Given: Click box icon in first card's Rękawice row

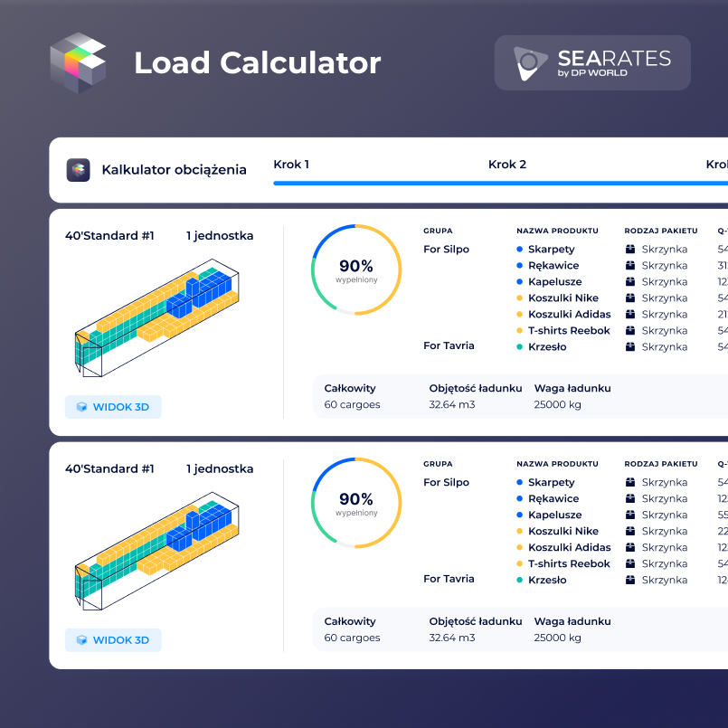Looking at the screenshot, I should point(630,266).
